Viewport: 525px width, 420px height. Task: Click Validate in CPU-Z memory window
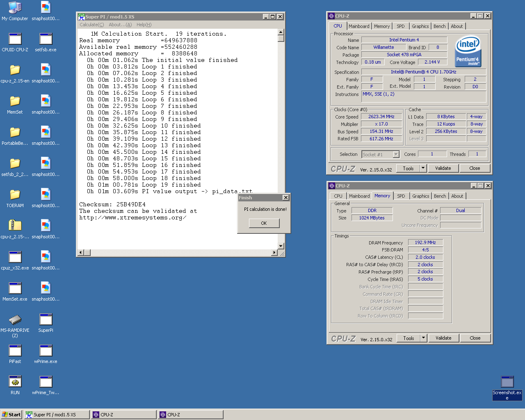[443, 338]
